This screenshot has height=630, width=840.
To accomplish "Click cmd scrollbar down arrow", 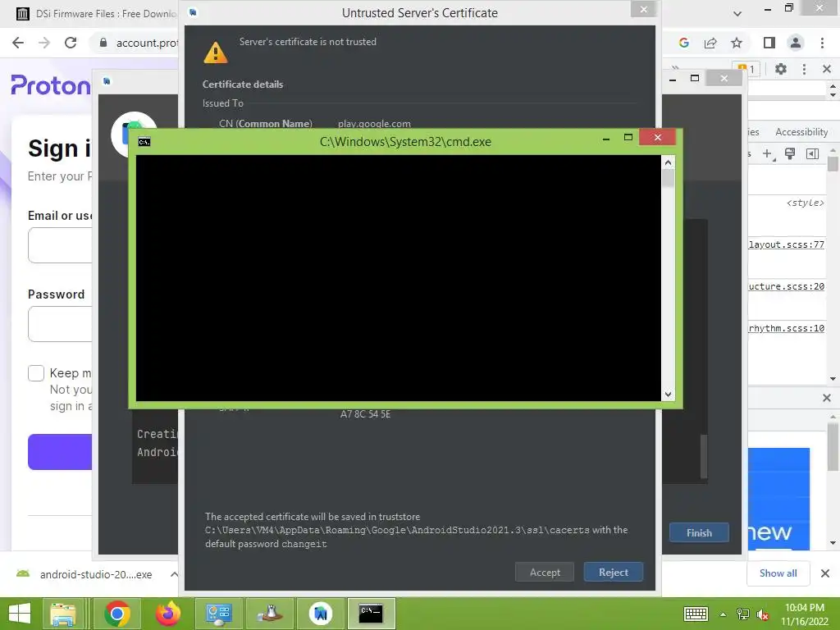I will [x=668, y=395].
